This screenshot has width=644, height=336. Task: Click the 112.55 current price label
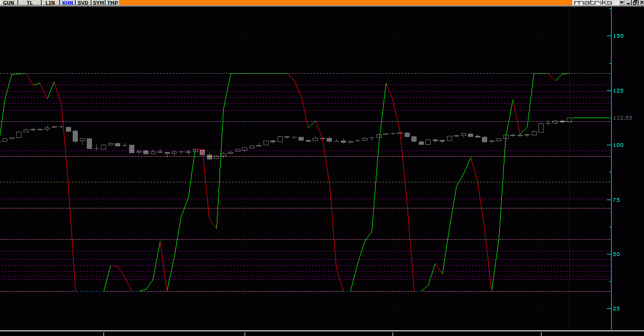point(622,118)
